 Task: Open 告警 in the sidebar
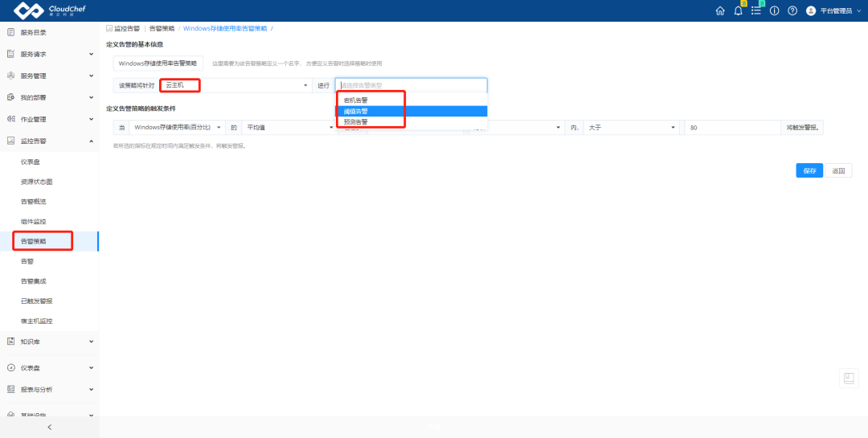click(x=27, y=261)
